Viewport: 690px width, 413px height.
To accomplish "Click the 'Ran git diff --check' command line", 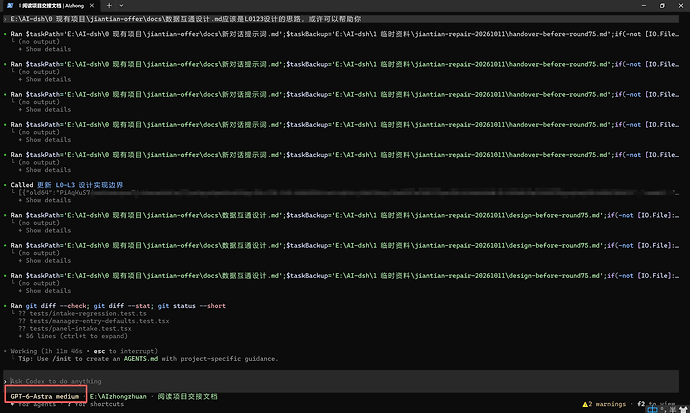I will click(118, 306).
